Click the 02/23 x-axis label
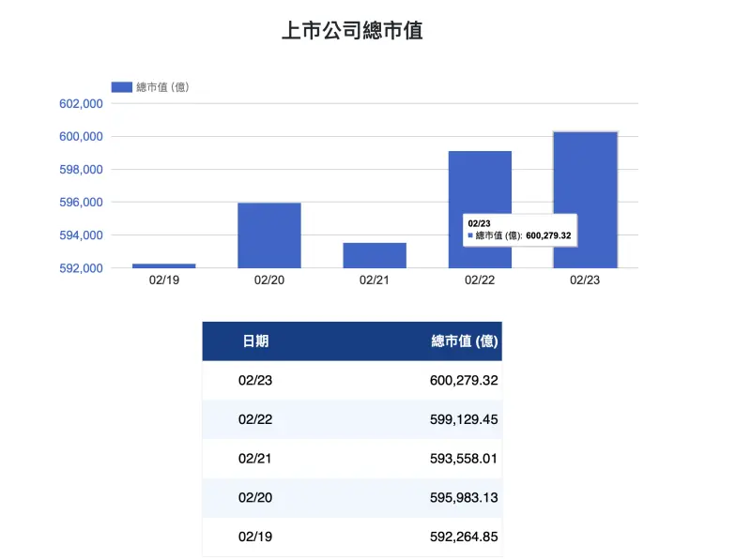This screenshot has height=560, width=751. (585, 280)
